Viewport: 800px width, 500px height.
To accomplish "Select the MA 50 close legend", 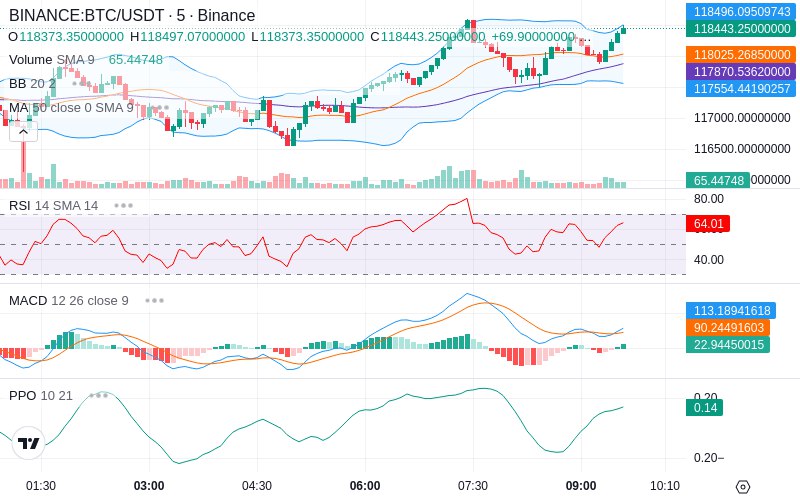I will point(71,108).
